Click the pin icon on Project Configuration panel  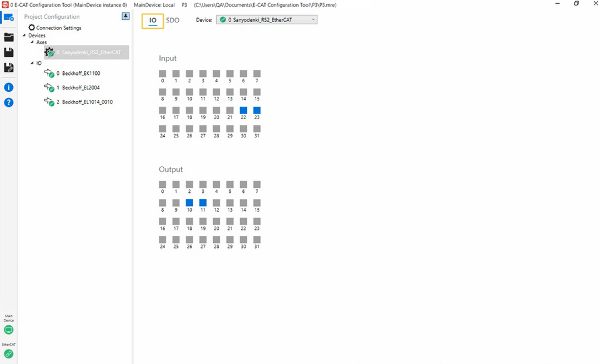point(126,17)
